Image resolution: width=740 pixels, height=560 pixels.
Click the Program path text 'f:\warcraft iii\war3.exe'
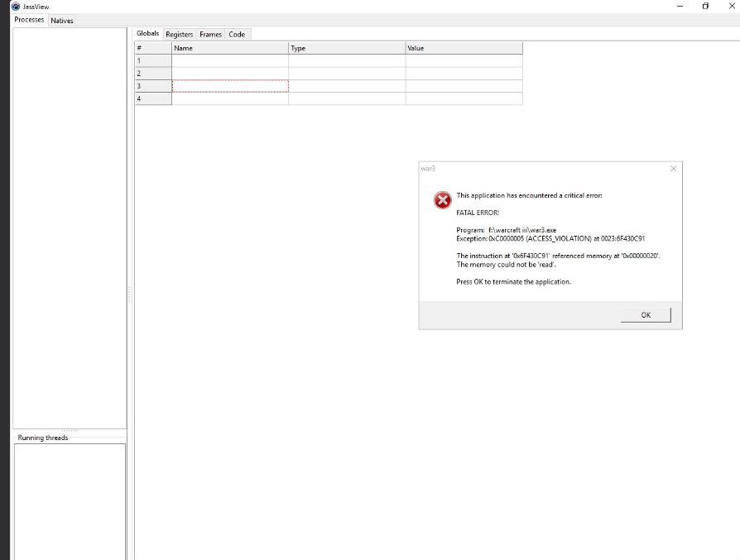[522, 230]
